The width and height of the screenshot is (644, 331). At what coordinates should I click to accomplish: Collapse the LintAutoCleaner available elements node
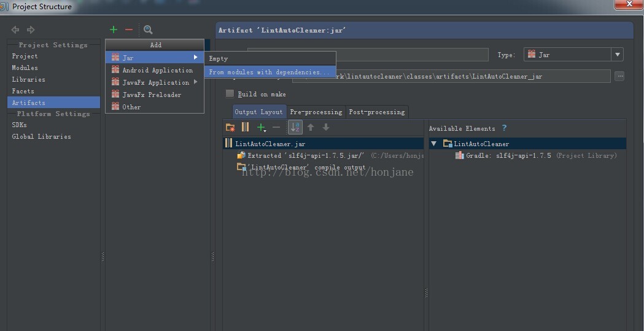pos(433,144)
